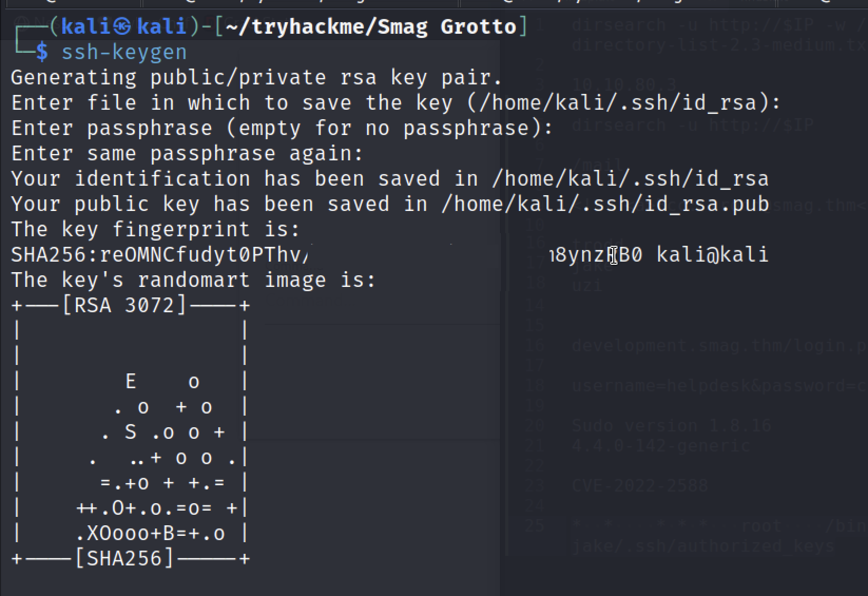Click the background text CVE-2022-2588
Viewport: 868px width, 596px height.
pyautogui.click(x=640, y=485)
